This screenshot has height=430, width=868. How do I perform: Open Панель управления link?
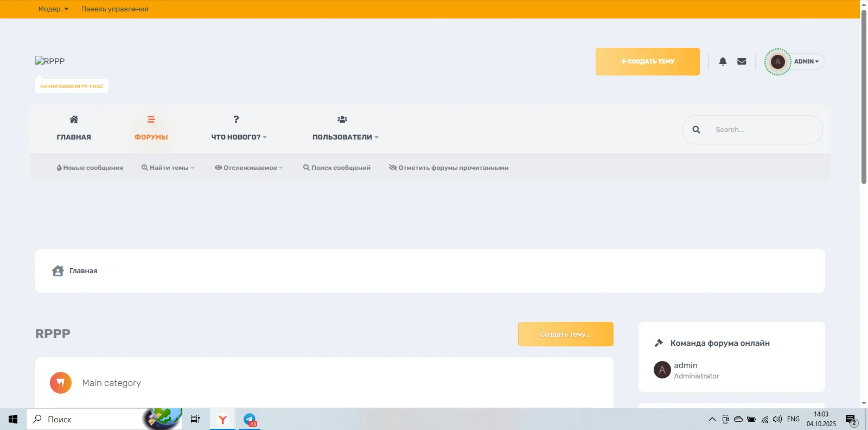coord(114,9)
